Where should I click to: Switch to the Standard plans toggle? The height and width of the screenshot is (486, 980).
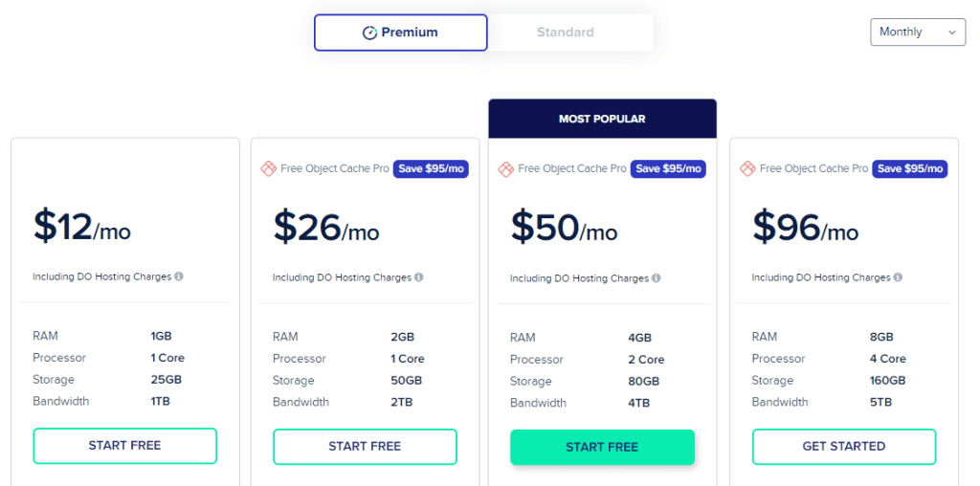coord(566,33)
